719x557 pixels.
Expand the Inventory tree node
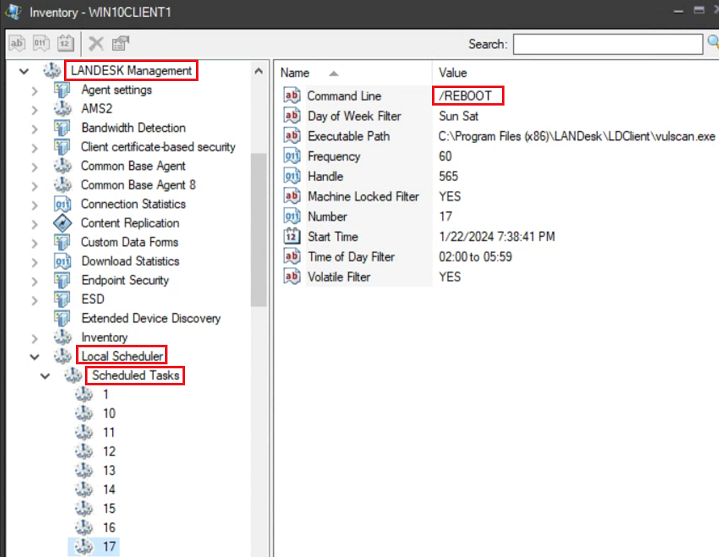point(35,337)
